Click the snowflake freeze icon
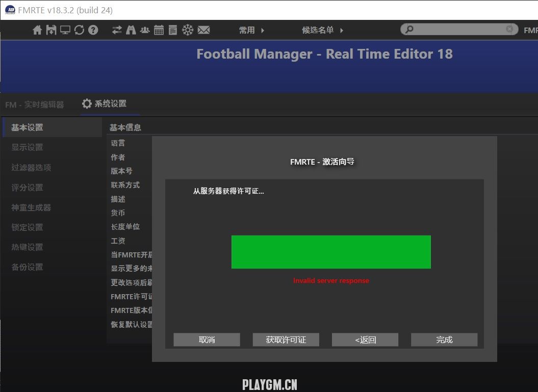 [x=188, y=30]
